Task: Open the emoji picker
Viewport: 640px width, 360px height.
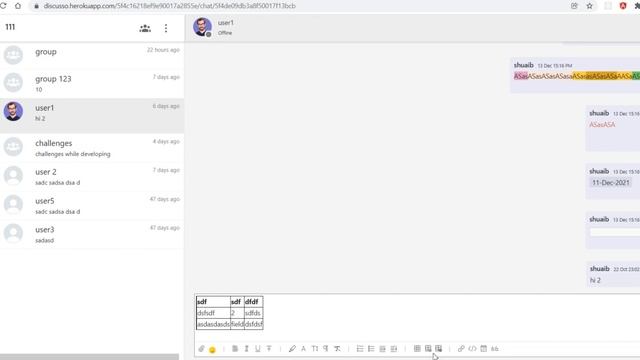Action: tap(212, 349)
